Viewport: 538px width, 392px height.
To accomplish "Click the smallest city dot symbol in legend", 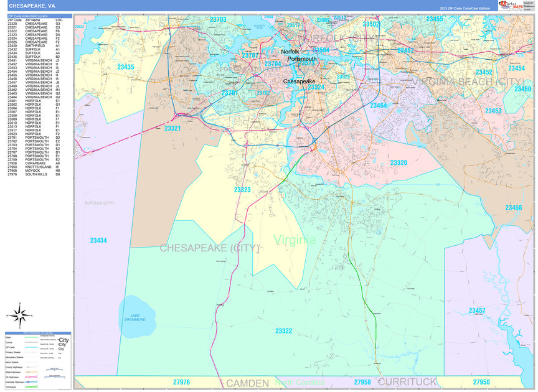I will click(59, 358).
